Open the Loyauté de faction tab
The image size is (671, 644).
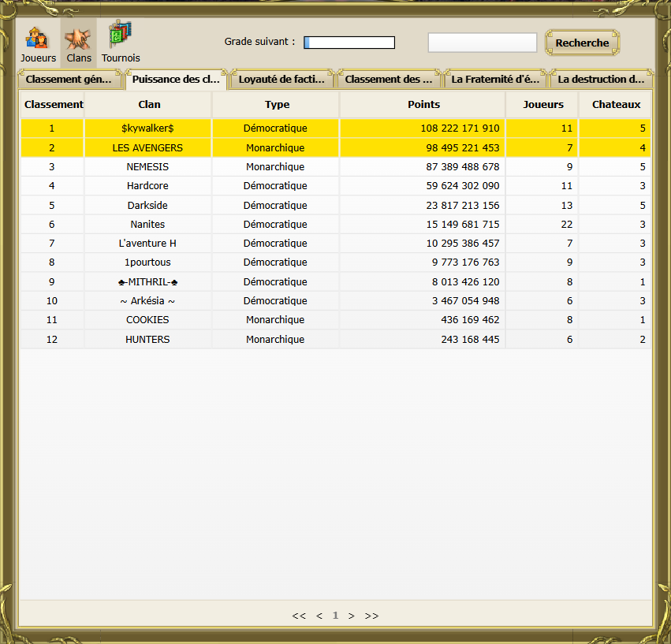click(281, 79)
